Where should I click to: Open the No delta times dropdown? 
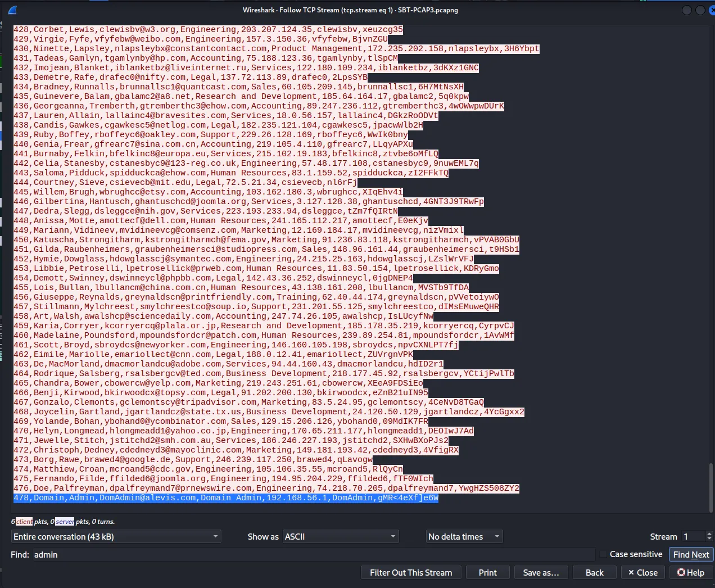[x=464, y=537]
